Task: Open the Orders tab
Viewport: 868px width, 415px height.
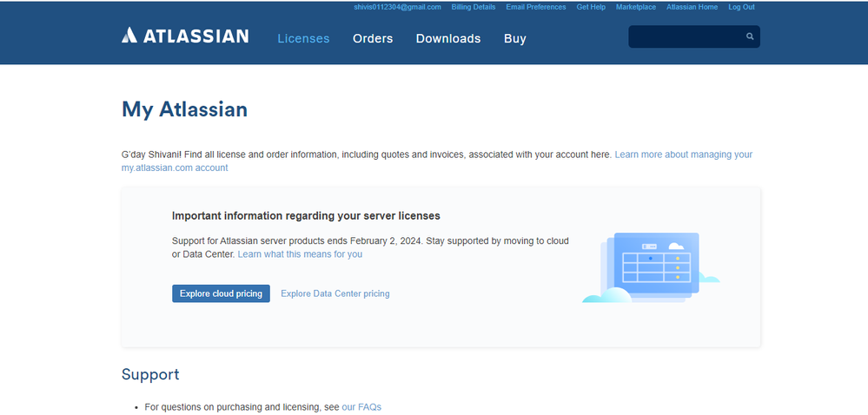Action: (373, 38)
